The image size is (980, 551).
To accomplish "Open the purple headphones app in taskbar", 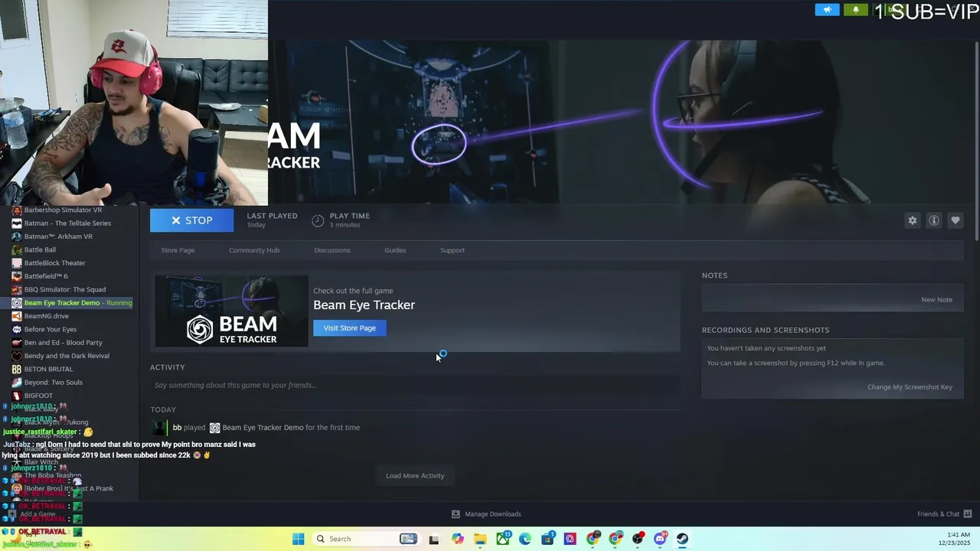I will (x=570, y=539).
